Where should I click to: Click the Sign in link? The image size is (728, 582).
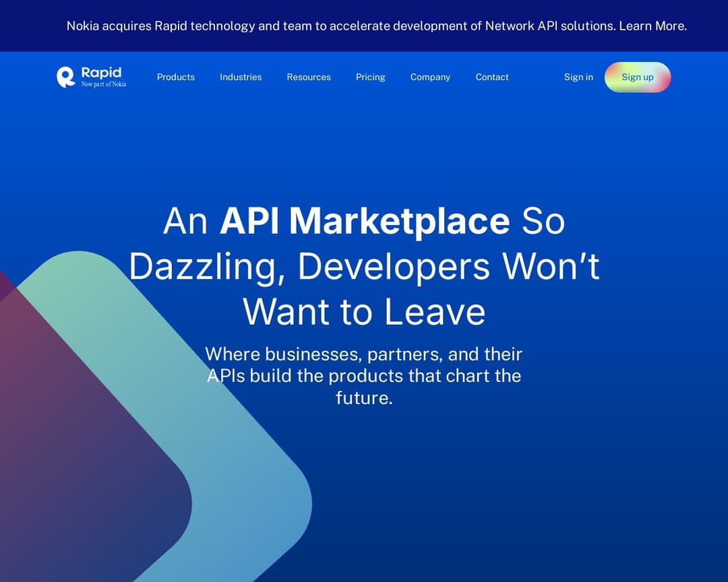[x=578, y=77]
